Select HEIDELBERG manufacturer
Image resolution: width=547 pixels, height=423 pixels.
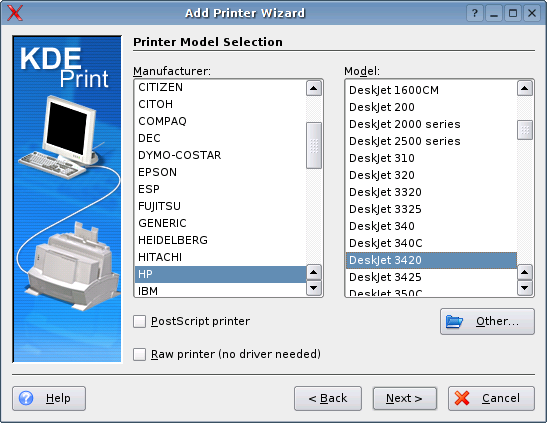tap(220, 240)
